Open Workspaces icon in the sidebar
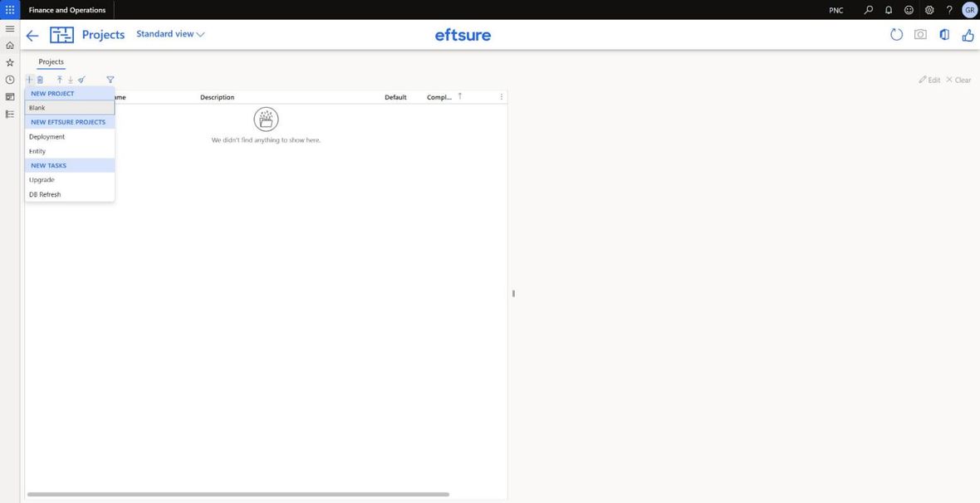Viewport: 980px width, 503px height. click(9, 97)
